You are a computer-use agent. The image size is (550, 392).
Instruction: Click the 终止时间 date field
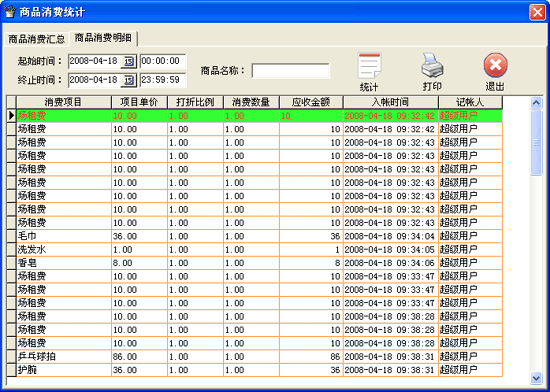pyautogui.click(x=95, y=80)
